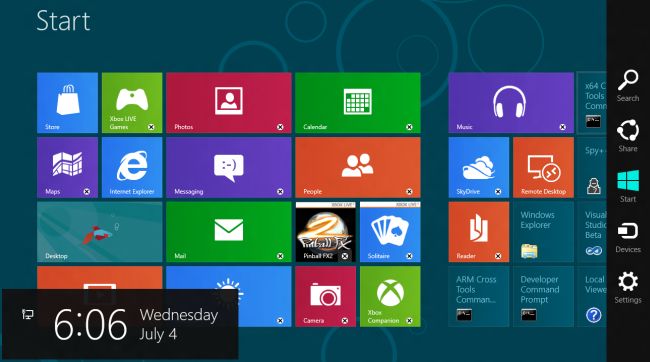Click the x badge on Photos tile
The width and height of the screenshot is (650, 362).
tap(280, 127)
